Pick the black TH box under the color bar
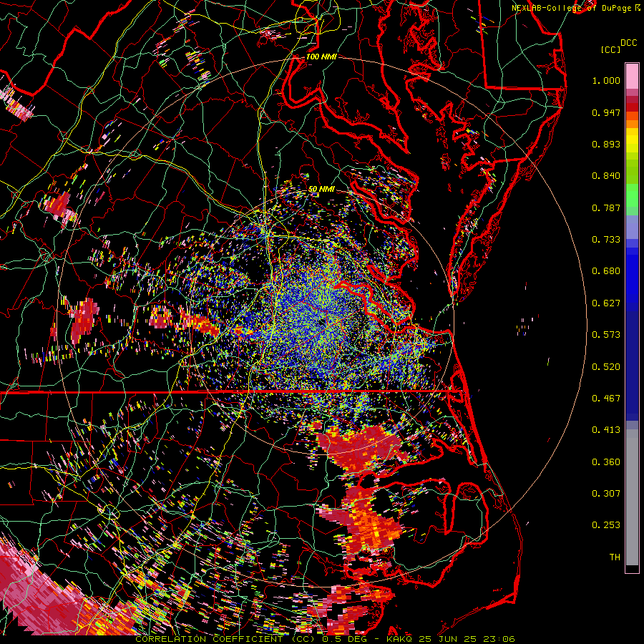The height and width of the screenshot is (644, 644). point(632,569)
